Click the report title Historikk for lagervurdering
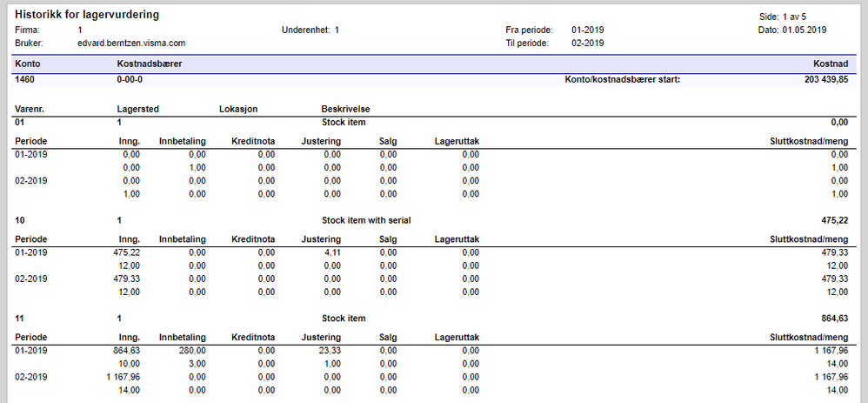 [87, 16]
